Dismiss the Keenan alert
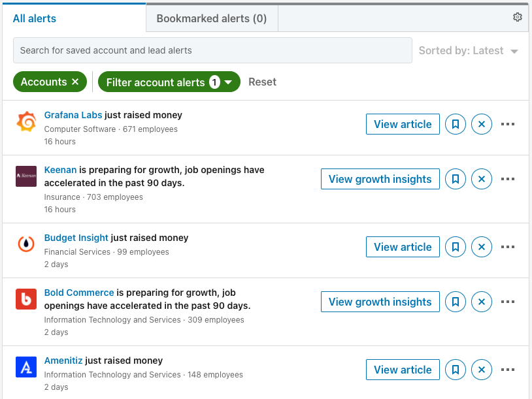Screen dimensions: 532x399 pyautogui.click(x=482, y=179)
